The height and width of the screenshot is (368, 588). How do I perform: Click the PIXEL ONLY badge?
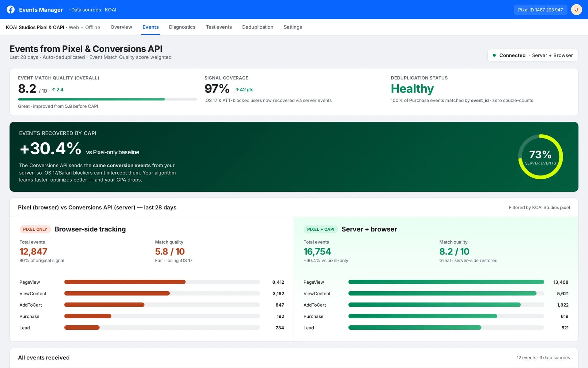(35, 229)
